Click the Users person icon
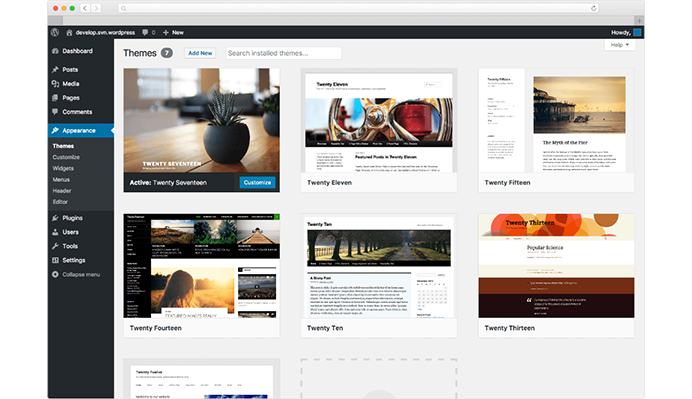This screenshot has height=399, width=692. pyautogui.click(x=55, y=232)
